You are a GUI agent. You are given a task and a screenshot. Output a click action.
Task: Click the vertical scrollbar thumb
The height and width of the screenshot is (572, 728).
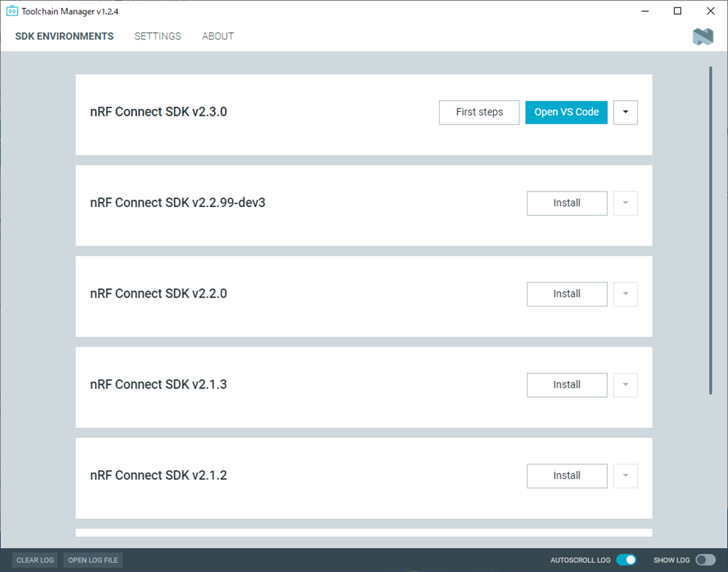pos(710,230)
